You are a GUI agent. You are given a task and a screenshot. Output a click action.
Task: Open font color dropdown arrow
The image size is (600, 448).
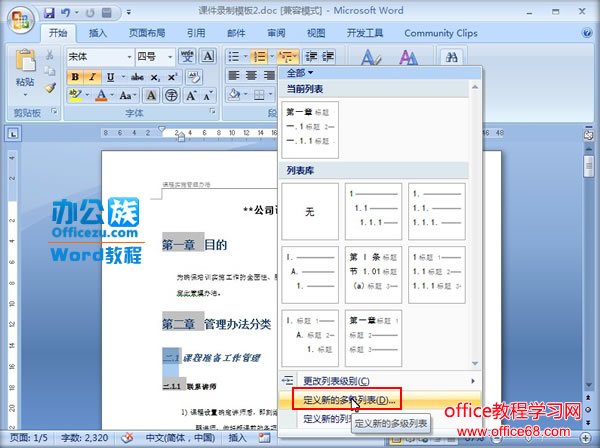point(112,95)
